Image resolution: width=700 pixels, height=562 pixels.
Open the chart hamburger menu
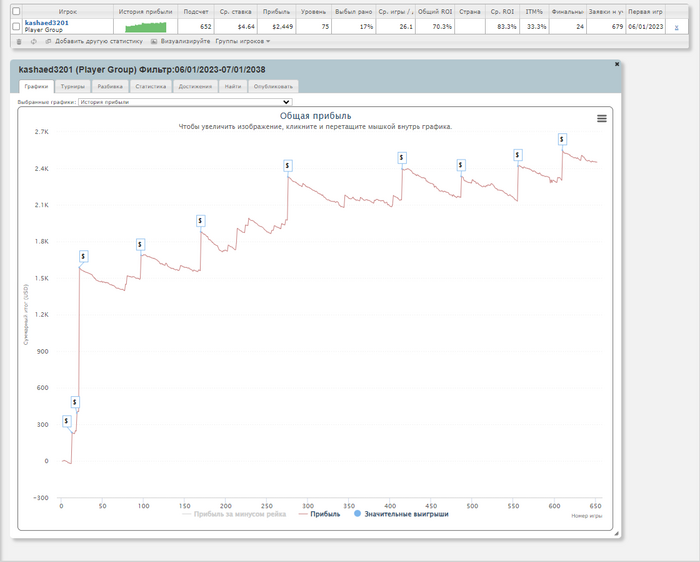602,118
